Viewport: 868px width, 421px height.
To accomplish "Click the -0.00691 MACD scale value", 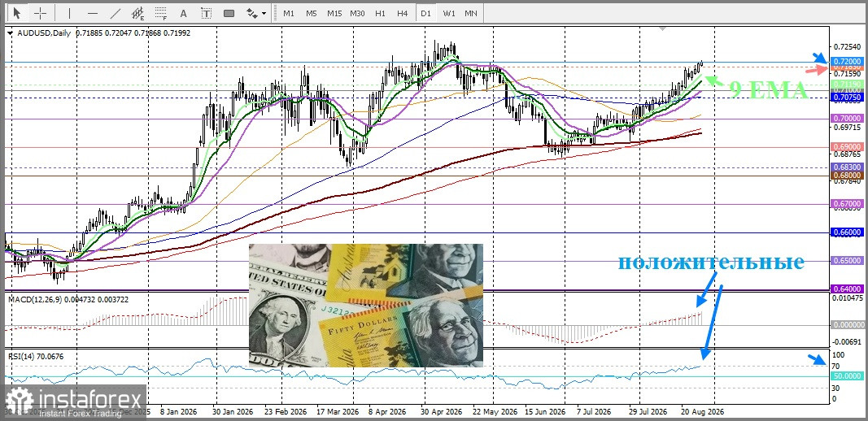I will coord(847,341).
